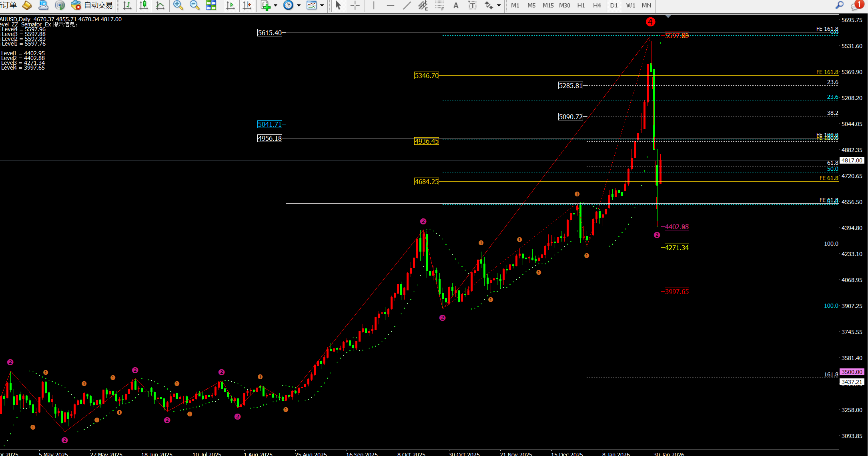Screen dimensions: 868x456
Task: Select the text label tool
Action: [x=473, y=5]
